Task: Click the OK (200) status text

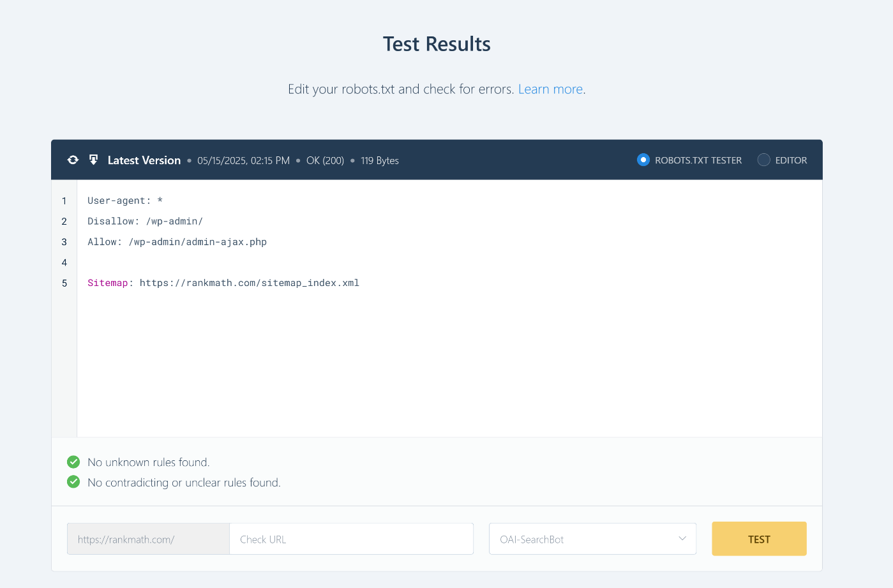Action: 325,161
